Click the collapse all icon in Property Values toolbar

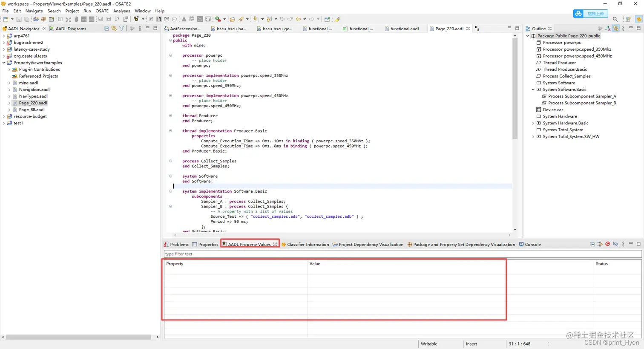coord(592,244)
